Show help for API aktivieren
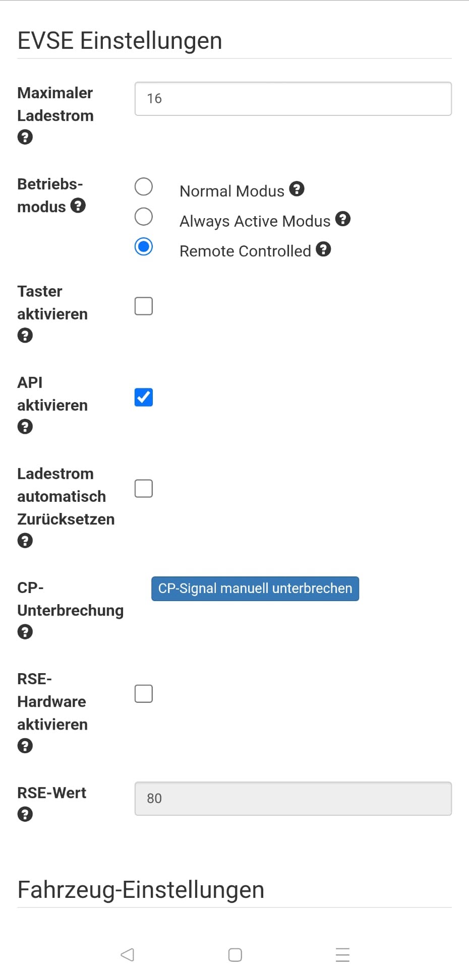469x980 pixels. tap(25, 427)
